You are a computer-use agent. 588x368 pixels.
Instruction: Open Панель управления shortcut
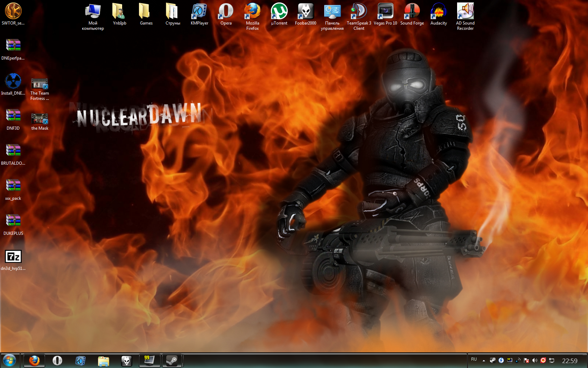332,16
